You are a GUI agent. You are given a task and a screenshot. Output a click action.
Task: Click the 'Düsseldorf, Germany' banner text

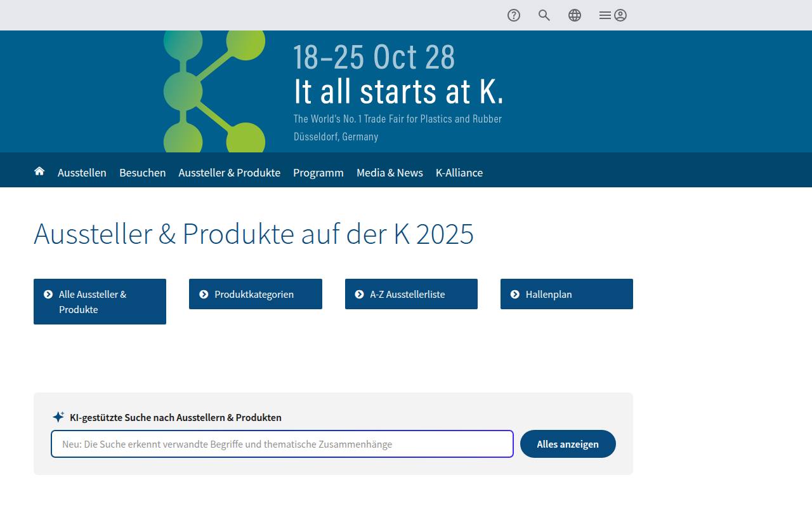(336, 137)
